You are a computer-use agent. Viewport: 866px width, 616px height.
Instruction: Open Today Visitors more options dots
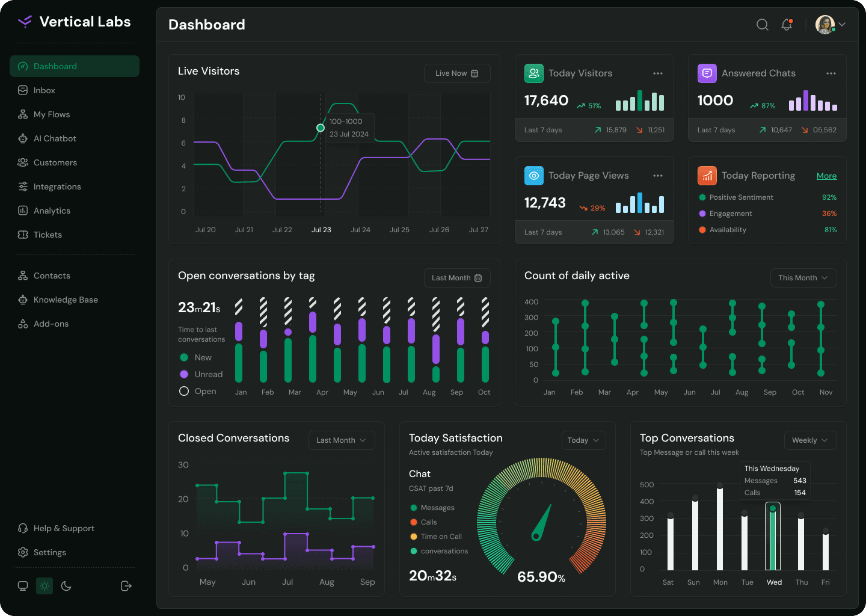click(658, 73)
